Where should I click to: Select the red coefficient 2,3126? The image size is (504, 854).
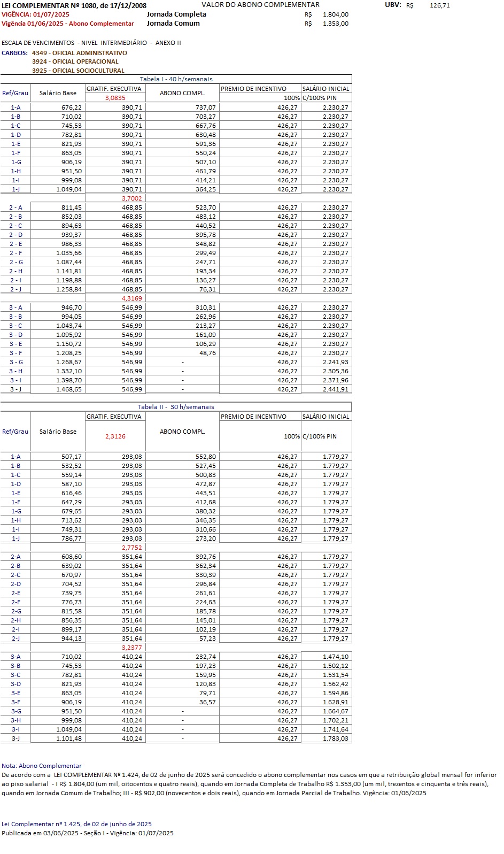click(x=115, y=436)
